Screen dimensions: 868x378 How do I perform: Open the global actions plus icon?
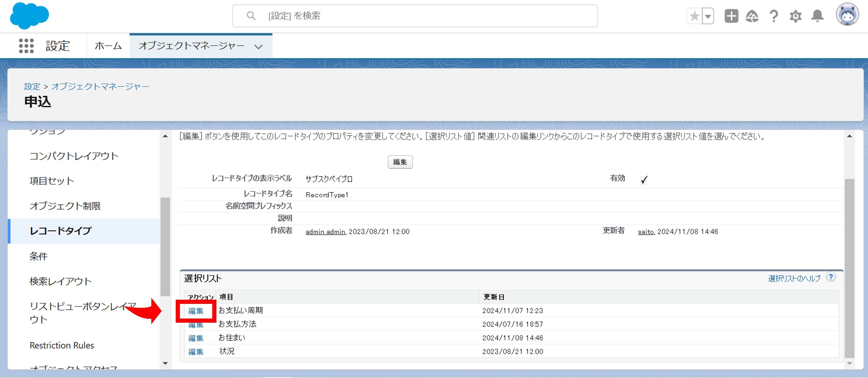coord(731,16)
